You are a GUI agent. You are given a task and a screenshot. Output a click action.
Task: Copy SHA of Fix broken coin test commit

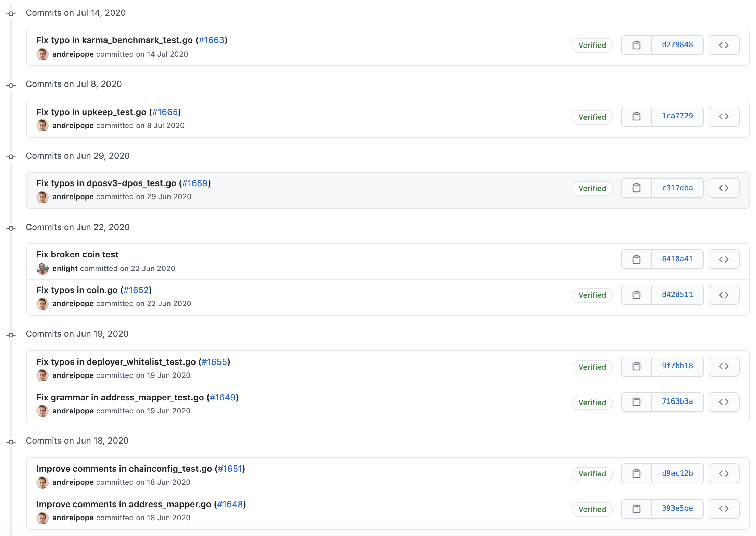click(x=636, y=259)
